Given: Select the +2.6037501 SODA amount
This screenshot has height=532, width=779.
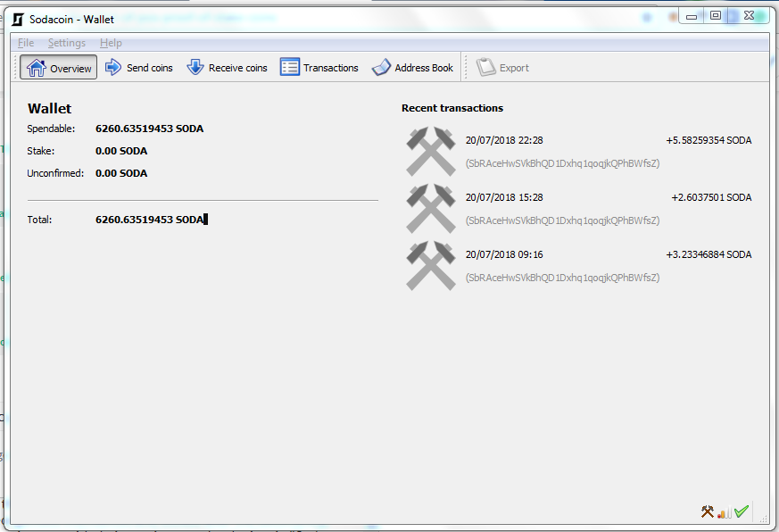Looking at the screenshot, I should (711, 197).
